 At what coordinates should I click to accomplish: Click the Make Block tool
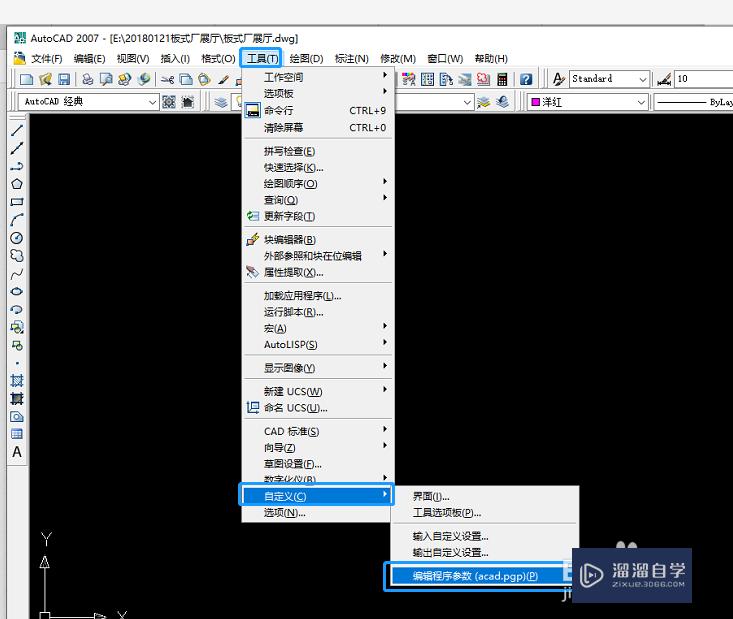click(17, 345)
